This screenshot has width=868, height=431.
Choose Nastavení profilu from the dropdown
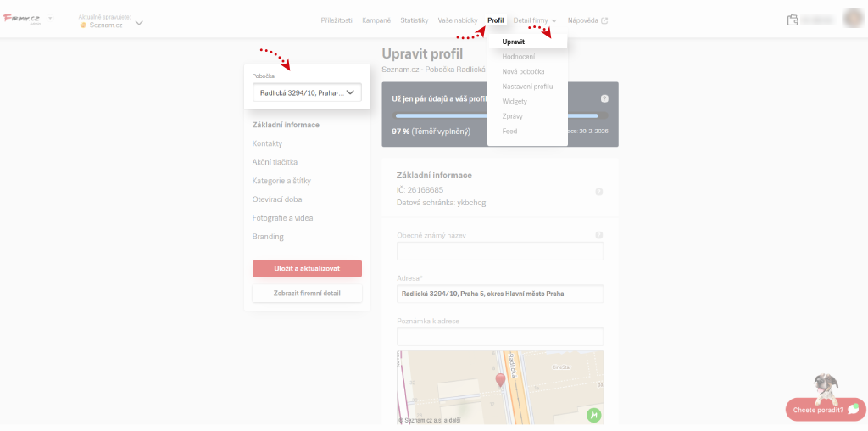pos(527,87)
